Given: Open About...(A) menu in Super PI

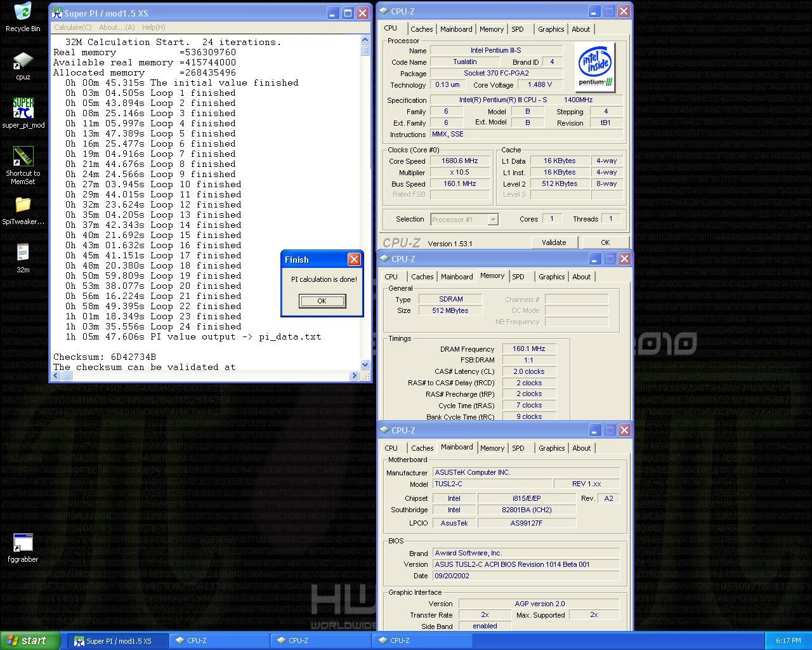Looking at the screenshot, I should point(117,27).
